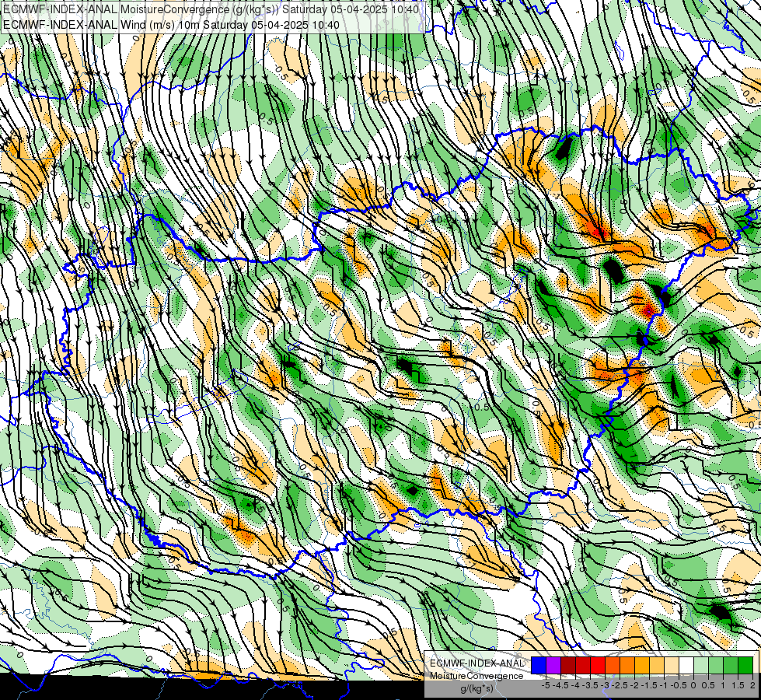
Task: Select the darkest green legend swatch
Action: [x=745, y=666]
